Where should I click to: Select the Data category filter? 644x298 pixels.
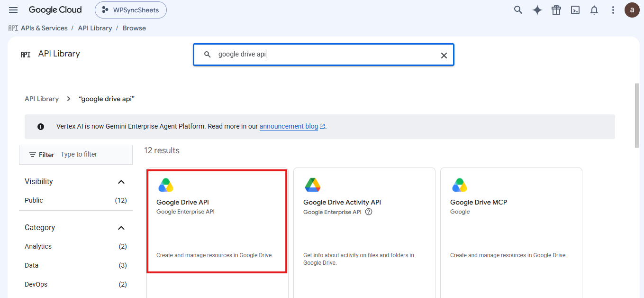(x=76, y=265)
